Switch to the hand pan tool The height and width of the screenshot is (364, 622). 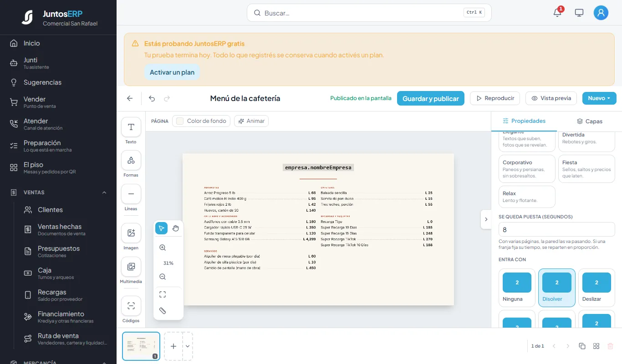[176, 228]
